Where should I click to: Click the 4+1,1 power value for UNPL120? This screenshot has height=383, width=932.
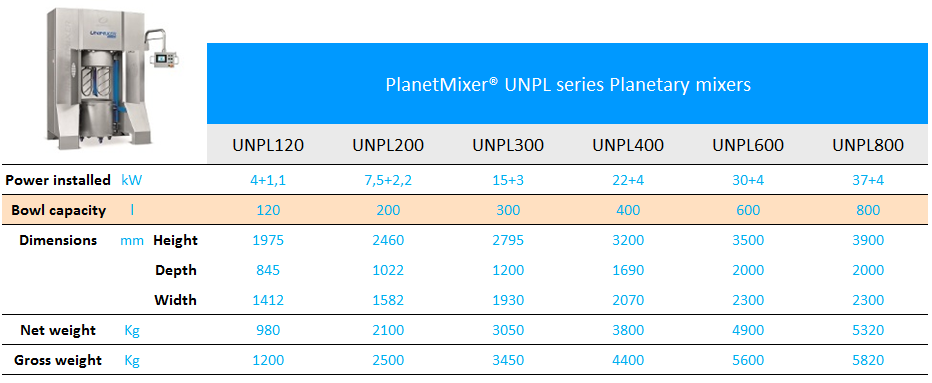[268, 181]
